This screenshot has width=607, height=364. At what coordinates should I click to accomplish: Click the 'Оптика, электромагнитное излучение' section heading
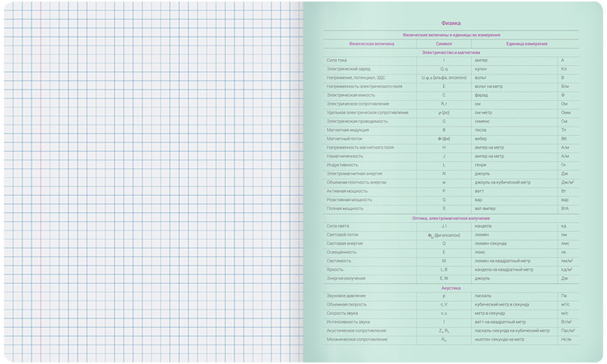(x=451, y=218)
